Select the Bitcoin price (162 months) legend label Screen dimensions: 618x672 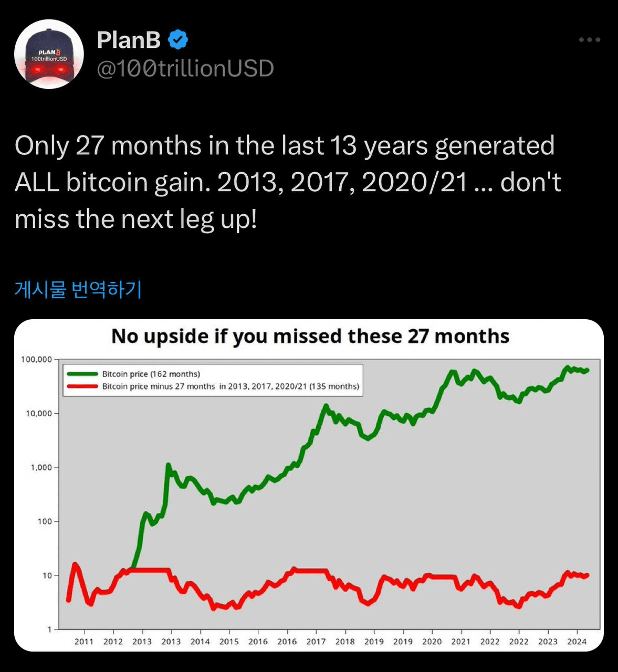click(x=151, y=374)
